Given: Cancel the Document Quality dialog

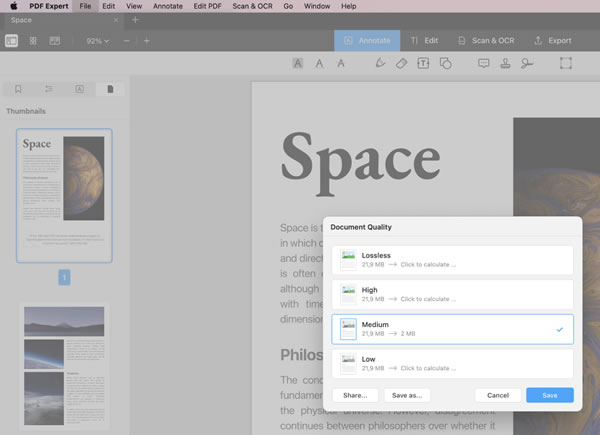Looking at the screenshot, I should pos(498,395).
